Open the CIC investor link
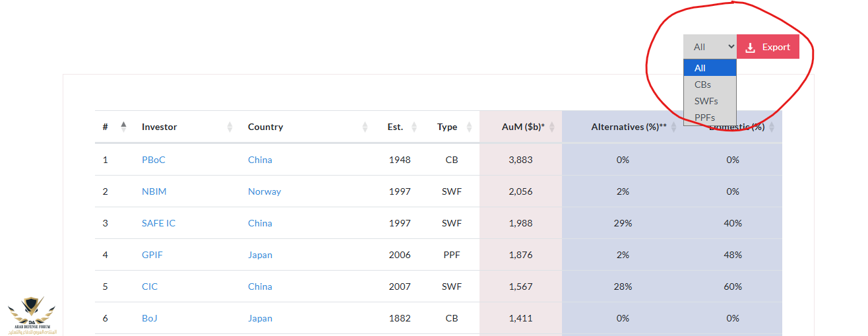This screenshot has width=868, height=336. click(x=150, y=286)
